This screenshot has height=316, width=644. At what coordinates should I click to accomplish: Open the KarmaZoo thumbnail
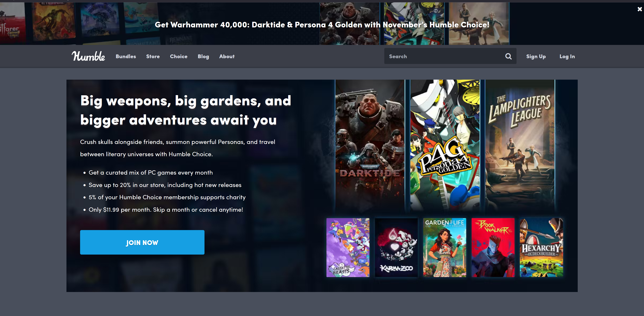396,247
